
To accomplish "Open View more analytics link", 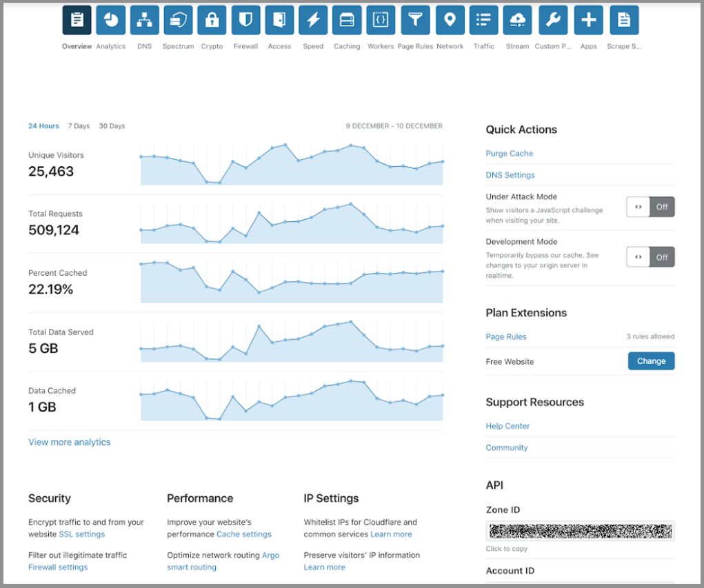I will click(69, 443).
